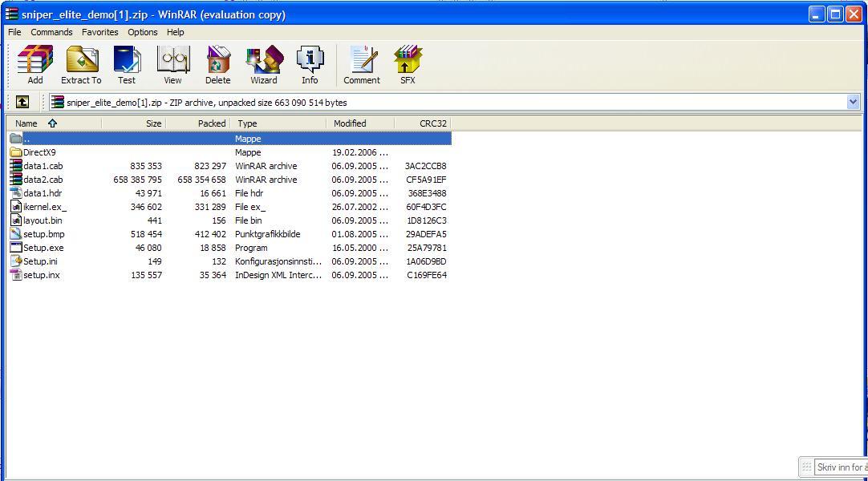The height and width of the screenshot is (481, 868).
Task: Click the setup.inx file icon
Action: point(16,275)
